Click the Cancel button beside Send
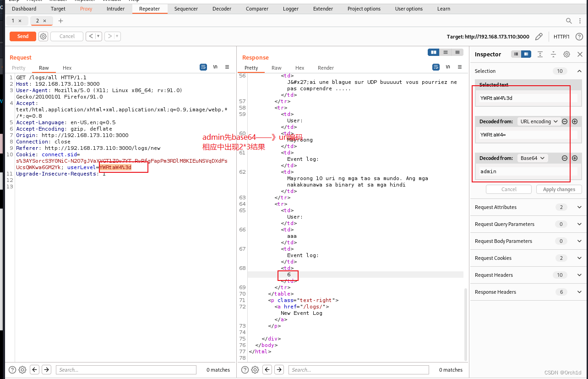Viewport: 588px width, 379px height. tap(67, 36)
